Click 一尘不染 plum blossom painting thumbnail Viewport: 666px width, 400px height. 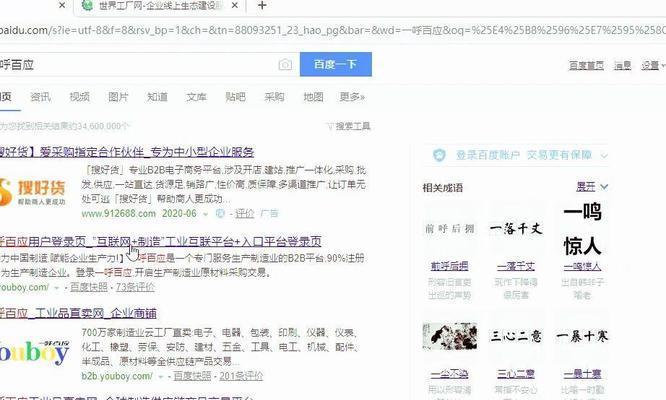tap(449, 336)
